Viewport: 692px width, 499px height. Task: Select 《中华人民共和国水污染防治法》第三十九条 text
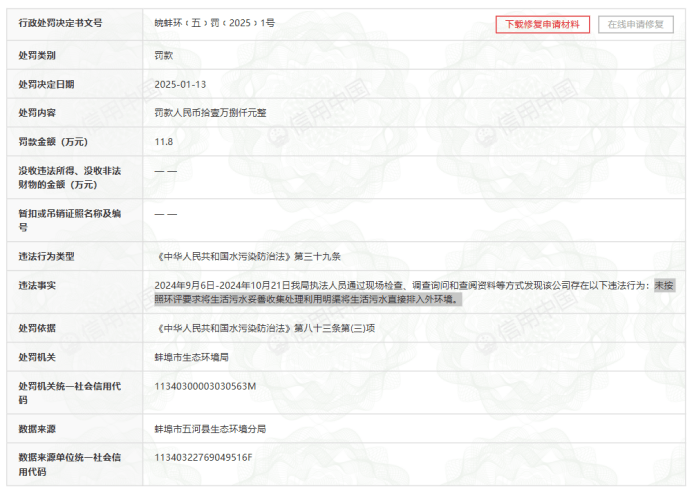click(x=247, y=256)
